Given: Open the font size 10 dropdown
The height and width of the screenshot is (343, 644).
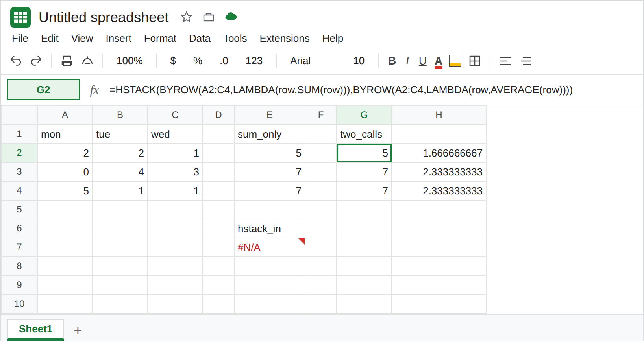Looking at the screenshot, I should coord(359,61).
